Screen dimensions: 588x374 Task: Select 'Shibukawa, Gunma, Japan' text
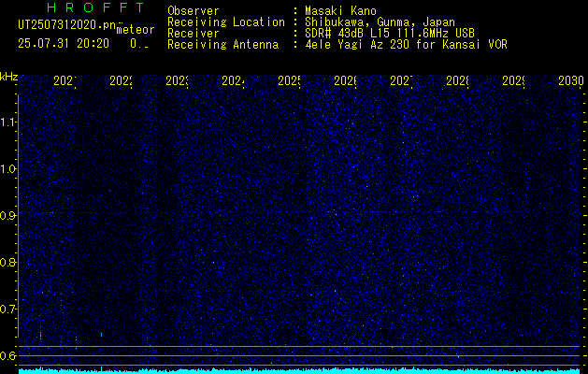380,22
